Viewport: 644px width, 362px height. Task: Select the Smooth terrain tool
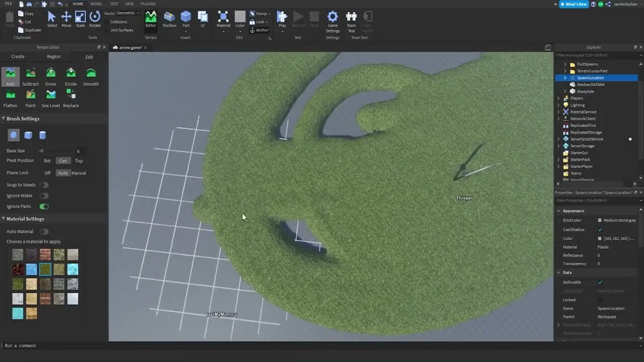(x=91, y=77)
